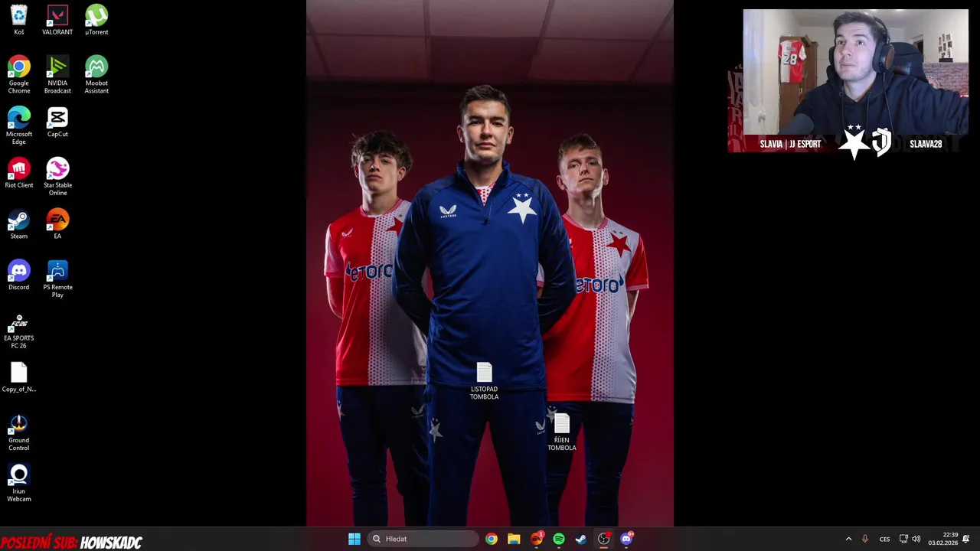Screen dimensions: 980x551
Task: Select the Star Stable Online icon
Action: pyautogui.click(x=57, y=178)
